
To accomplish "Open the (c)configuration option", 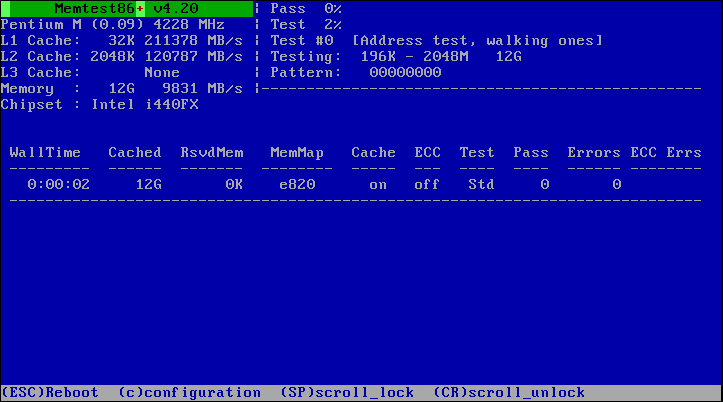I will (x=190, y=392).
